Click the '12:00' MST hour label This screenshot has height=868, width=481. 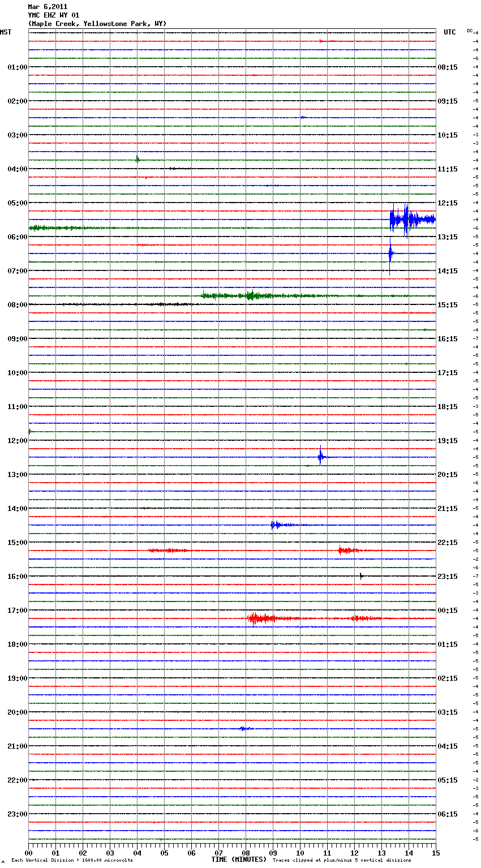pyautogui.click(x=17, y=441)
